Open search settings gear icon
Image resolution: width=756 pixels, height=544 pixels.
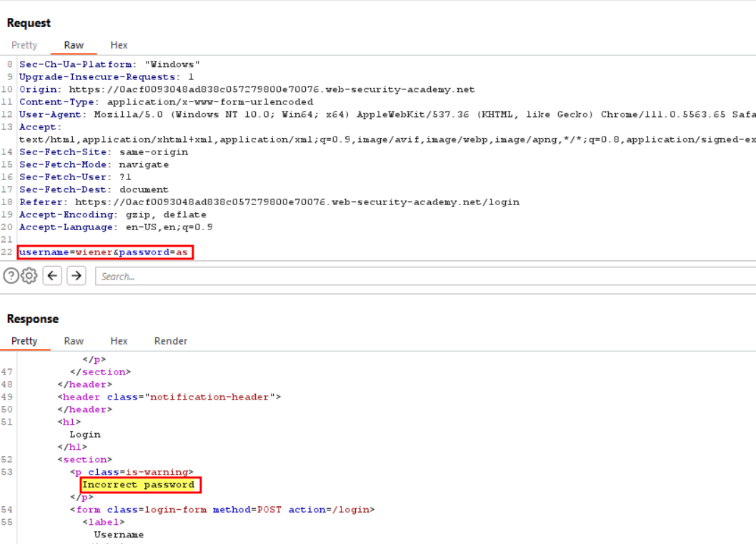click(x=29, y=276)
